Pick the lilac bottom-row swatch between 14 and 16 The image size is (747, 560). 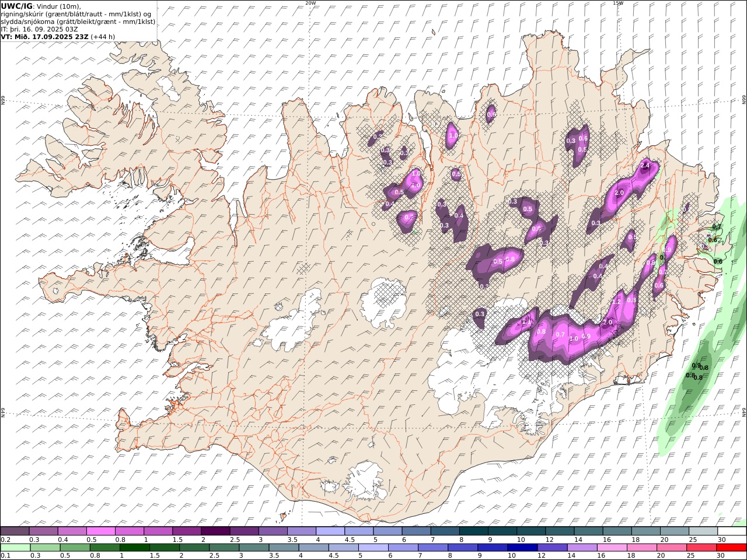[581, 548]
